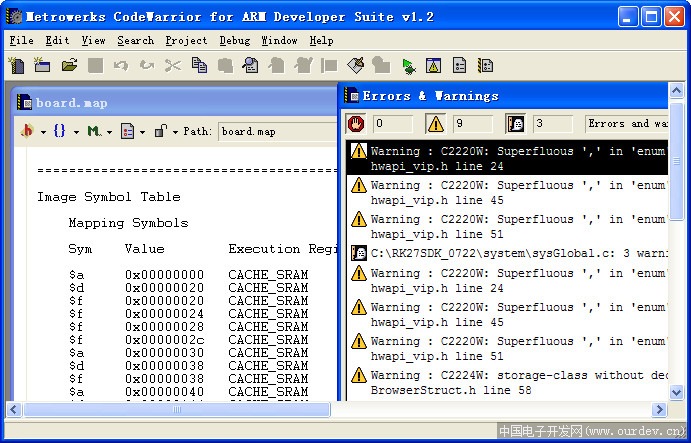This screenshot has width=691, height=443.
Task: Open the Debug menu
Action: 234,41
